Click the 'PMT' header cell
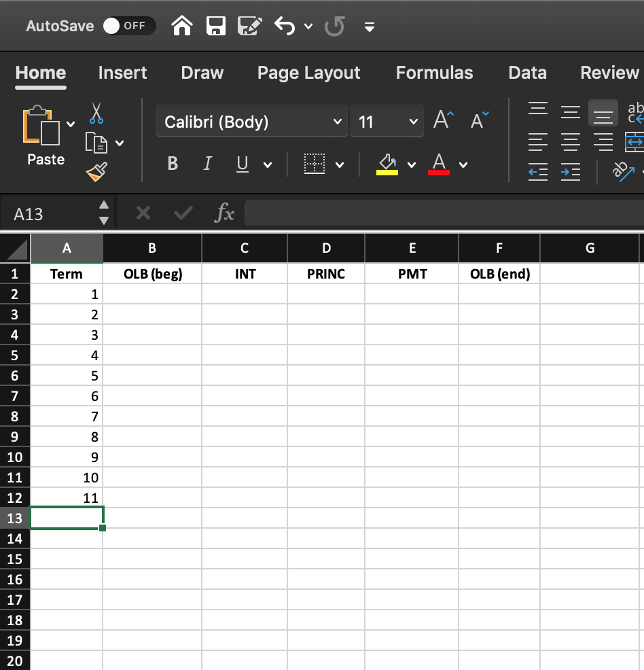 tap(412, 273)
